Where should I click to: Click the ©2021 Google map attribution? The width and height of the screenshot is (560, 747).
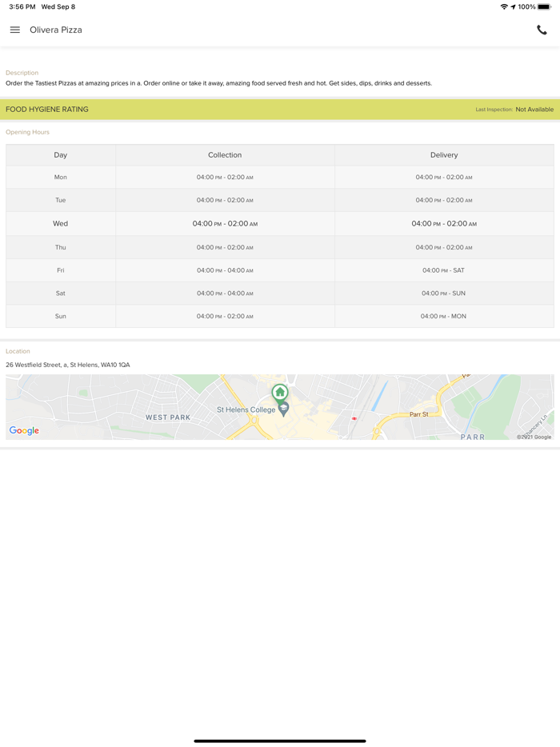click(534, 437)
